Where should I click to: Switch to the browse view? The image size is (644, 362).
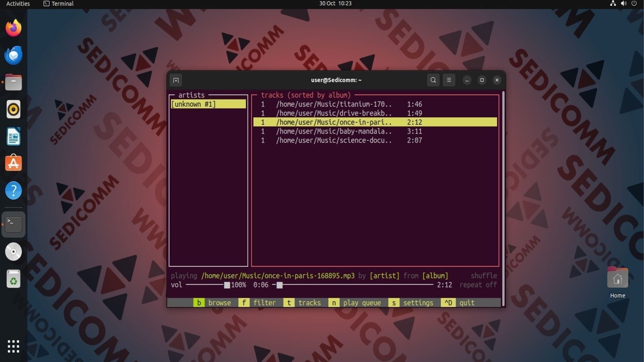click(x=212, y=303)
